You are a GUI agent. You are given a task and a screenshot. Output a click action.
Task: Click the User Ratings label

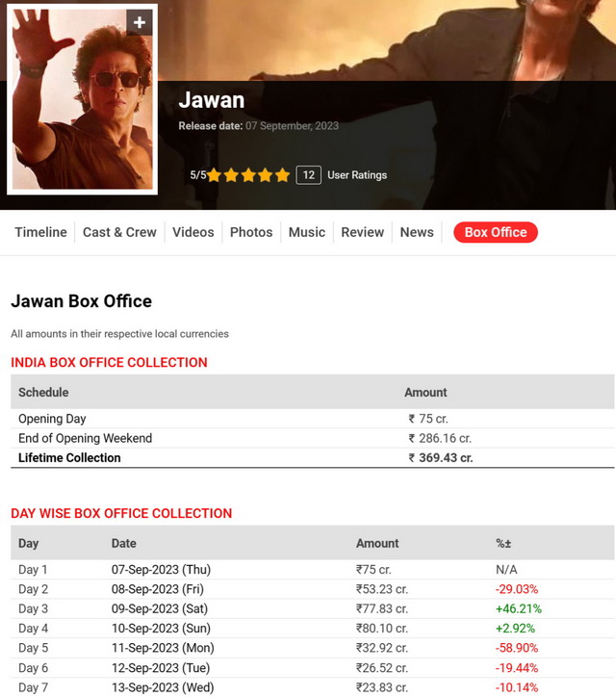pos(357,175)
